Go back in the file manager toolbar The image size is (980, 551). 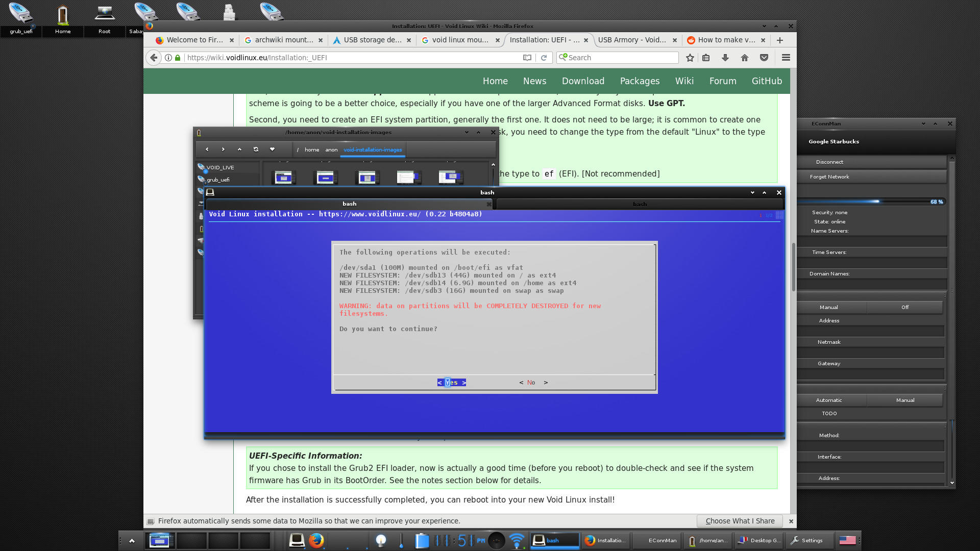pyautogui.click(x=207, y=149)
